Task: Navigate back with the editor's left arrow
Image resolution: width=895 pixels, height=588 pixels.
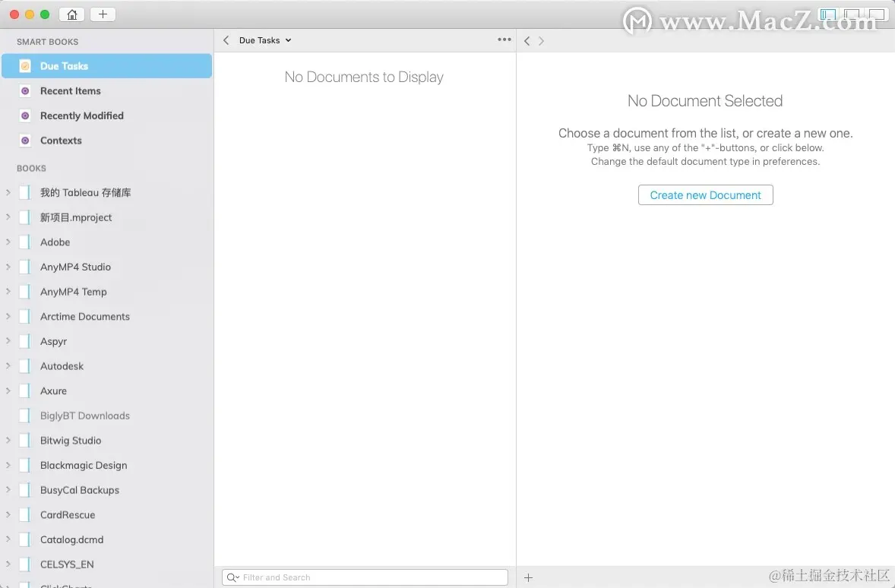Action: [x=527, y=40]
